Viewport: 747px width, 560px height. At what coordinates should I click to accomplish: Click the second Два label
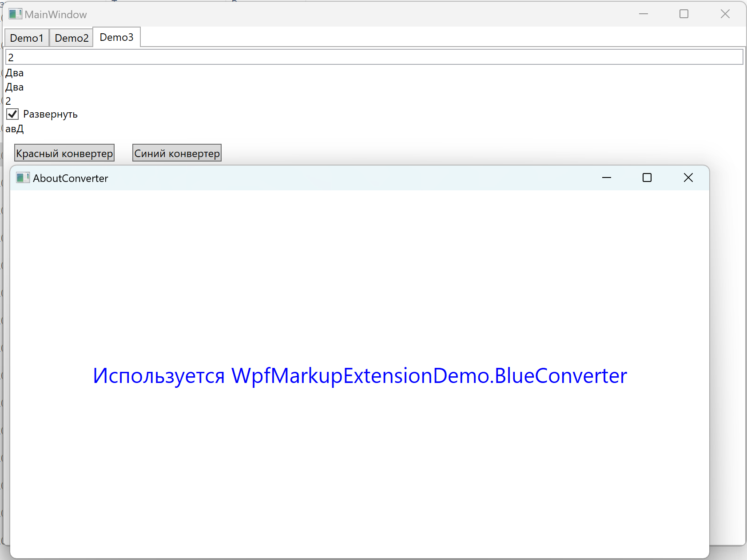[x=15, y=87]
